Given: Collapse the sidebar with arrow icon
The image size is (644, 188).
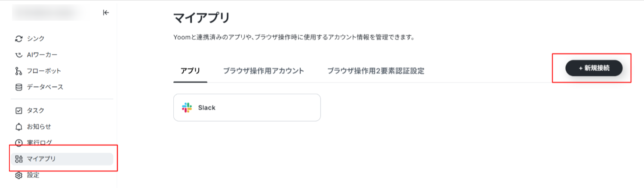Looking at the screenshot, I should (x=106, y=13).
